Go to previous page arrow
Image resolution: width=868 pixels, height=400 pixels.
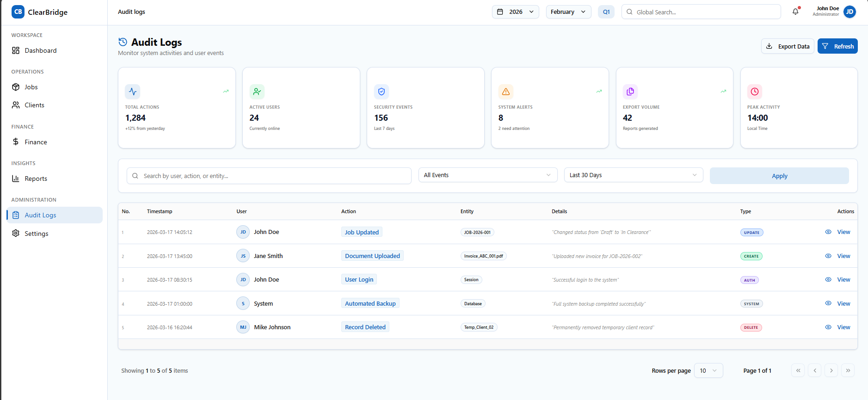point(815,370)
